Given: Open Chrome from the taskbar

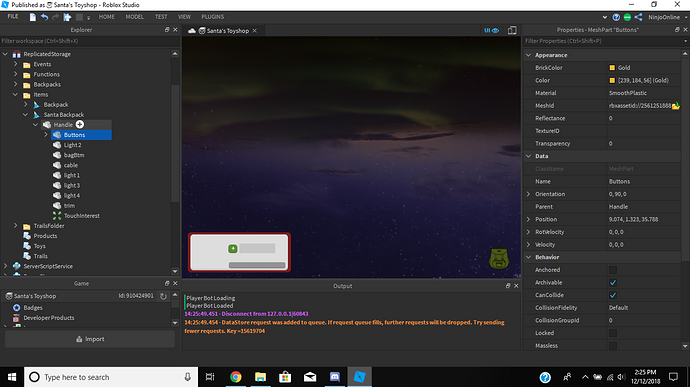Looking at the screenshot, I should tap(236, 377).
